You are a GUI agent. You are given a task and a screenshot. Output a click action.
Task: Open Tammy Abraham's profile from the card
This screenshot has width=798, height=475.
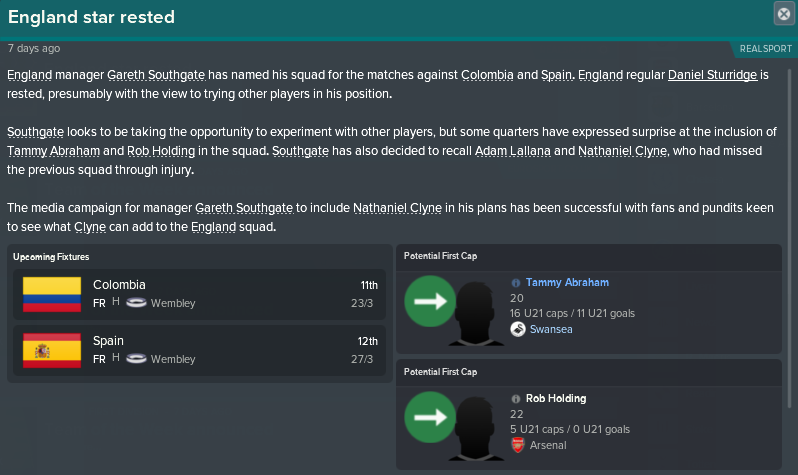click(x=567, y=283)
